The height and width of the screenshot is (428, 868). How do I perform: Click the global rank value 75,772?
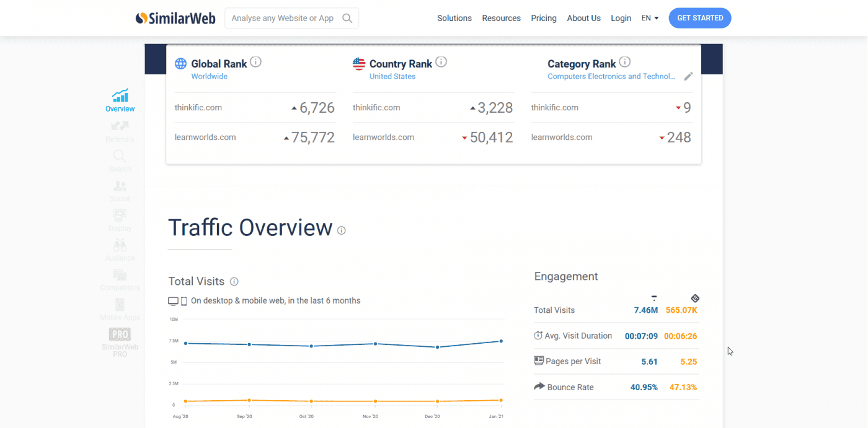point(313,138)
